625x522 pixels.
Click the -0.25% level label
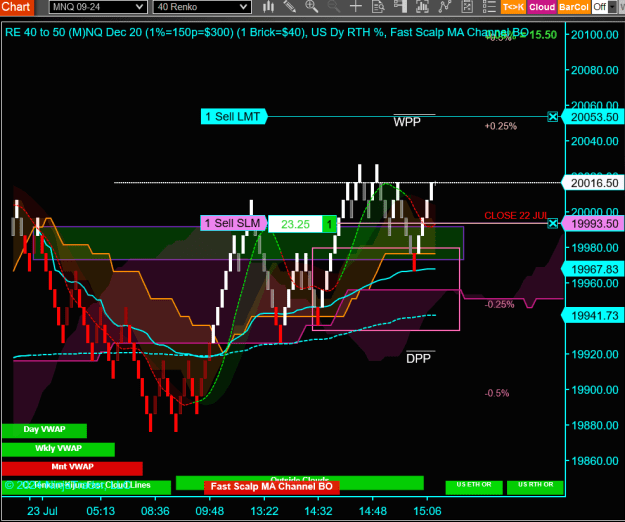coord(499,305)
